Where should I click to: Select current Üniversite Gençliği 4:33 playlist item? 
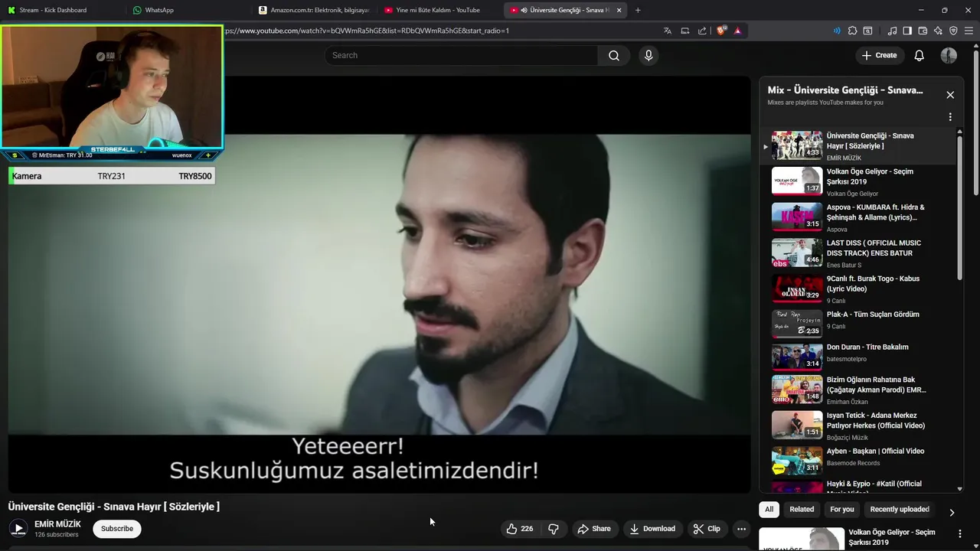(858, 145)
